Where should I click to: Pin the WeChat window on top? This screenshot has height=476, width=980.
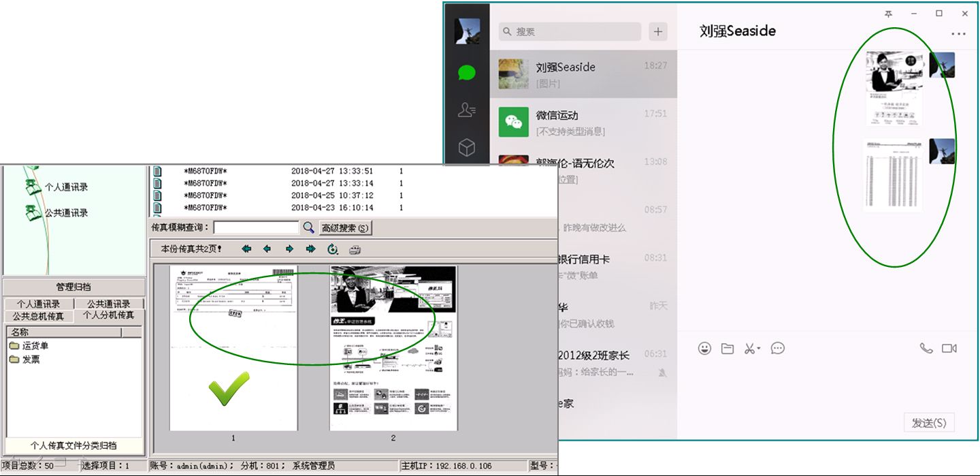(x=888, y=14)
